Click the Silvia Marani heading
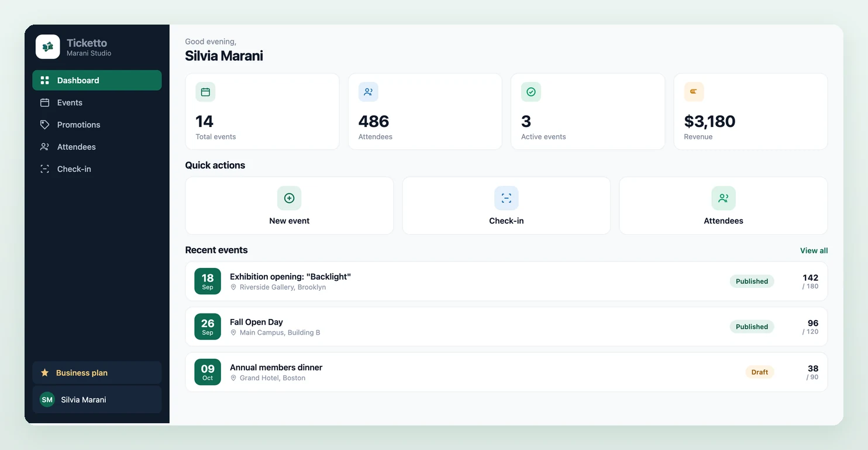Image resolution: width=868 pixels, height=450 pixels. tap(224, 56)
